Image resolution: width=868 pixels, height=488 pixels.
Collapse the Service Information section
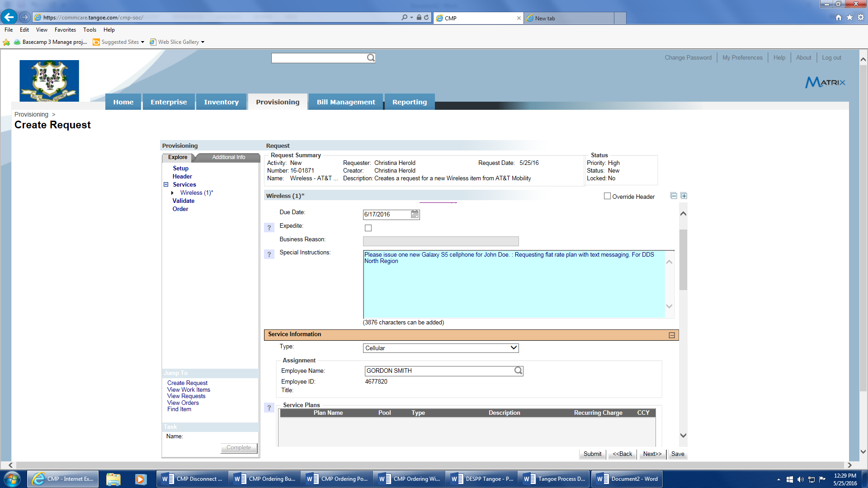tap(672, 335)
